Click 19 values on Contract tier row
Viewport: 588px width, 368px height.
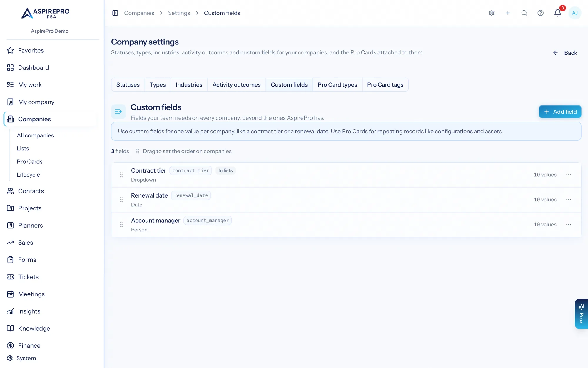coord(545,175)
